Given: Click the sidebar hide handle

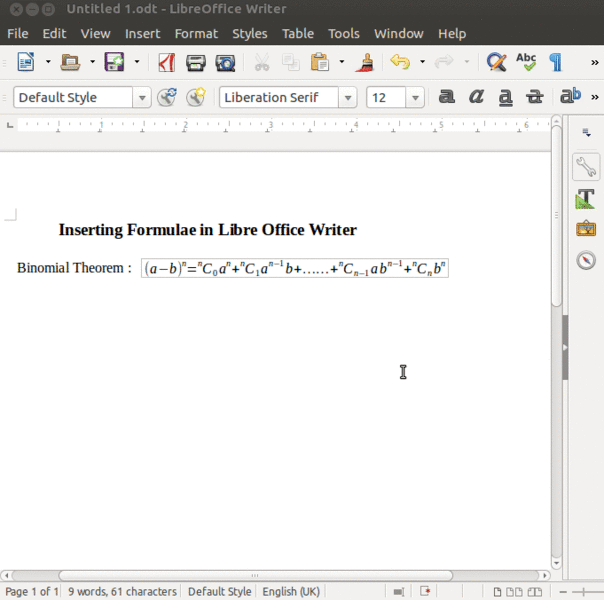Looking at the screenshot, I should pyautogui.click(x=565, y=347).
